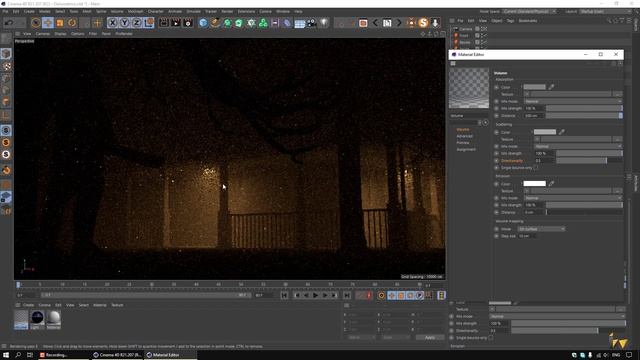Open the Volume mapping Mode dropdown
The width and height of the screenshot is (640, 360).
541,229
